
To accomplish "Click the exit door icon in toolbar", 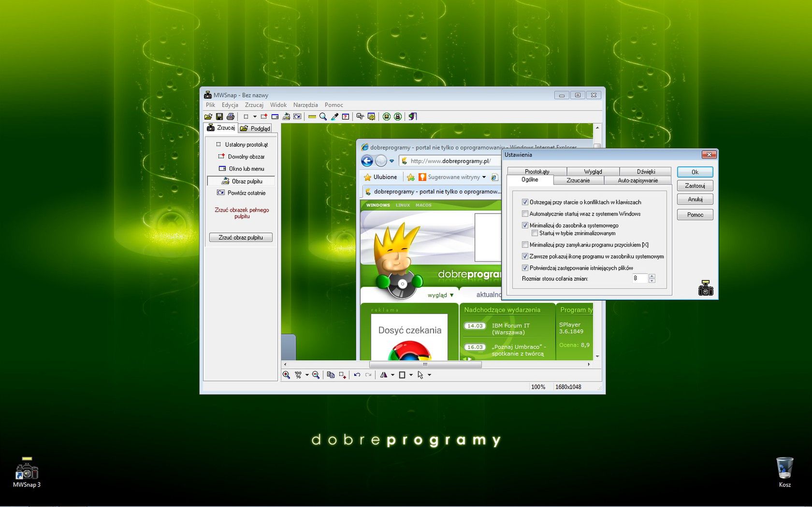I will pyautogui.click(x=412, y=117).
